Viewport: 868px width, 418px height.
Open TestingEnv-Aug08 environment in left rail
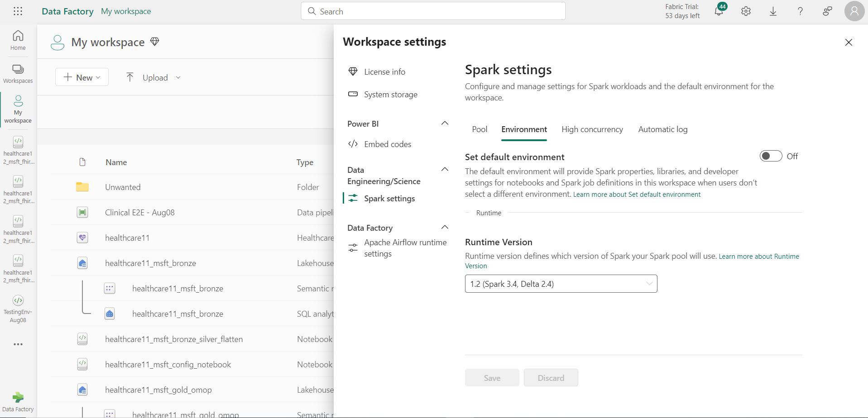18,309
